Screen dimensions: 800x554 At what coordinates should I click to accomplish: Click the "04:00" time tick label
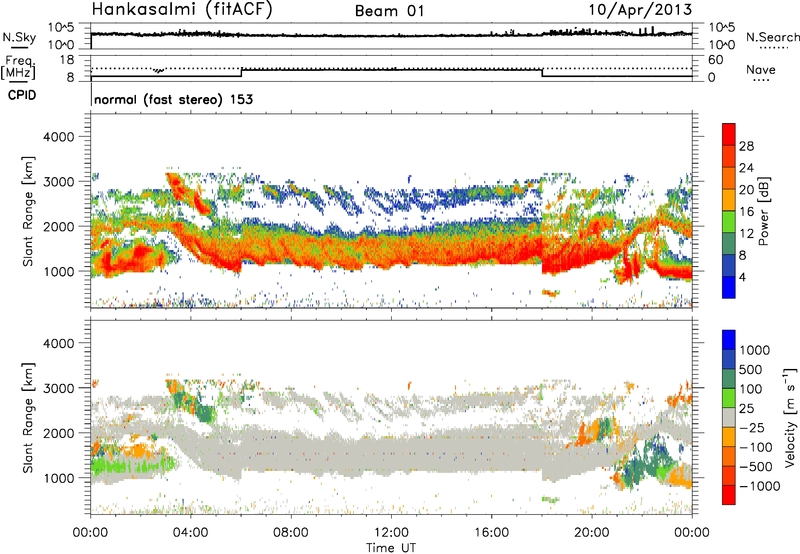coord(191,533)
